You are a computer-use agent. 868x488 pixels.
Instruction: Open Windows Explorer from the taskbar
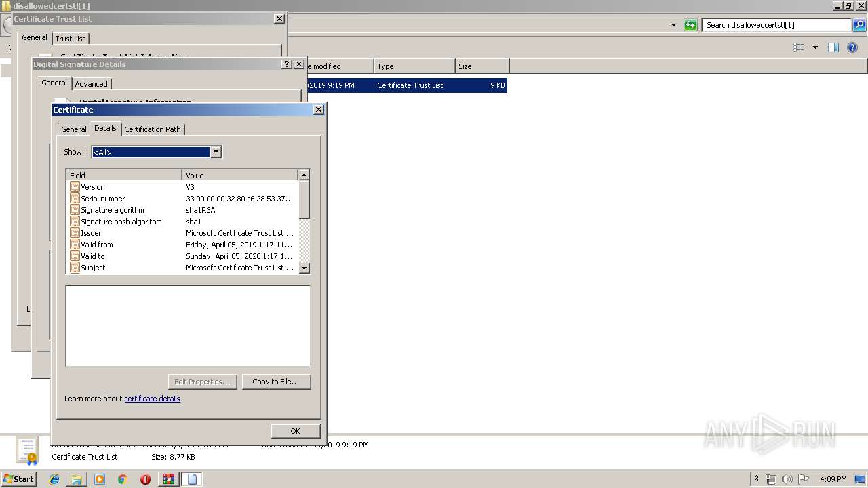click(77, 479)
